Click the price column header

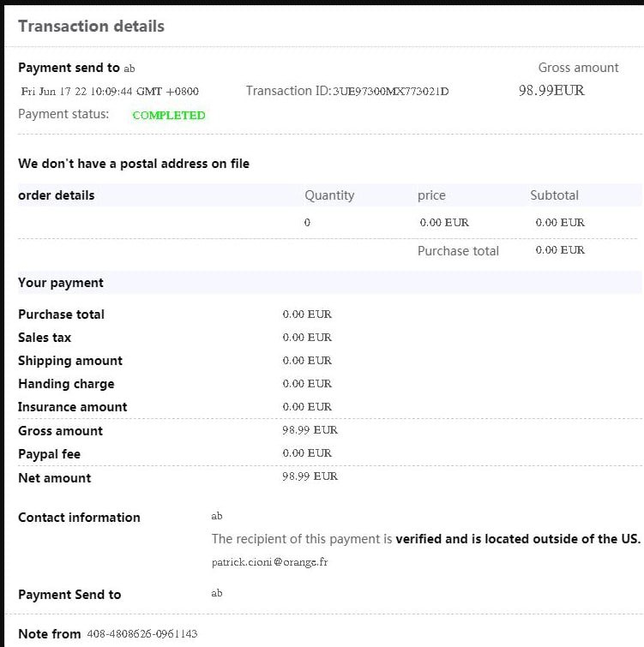click(431, 195)
